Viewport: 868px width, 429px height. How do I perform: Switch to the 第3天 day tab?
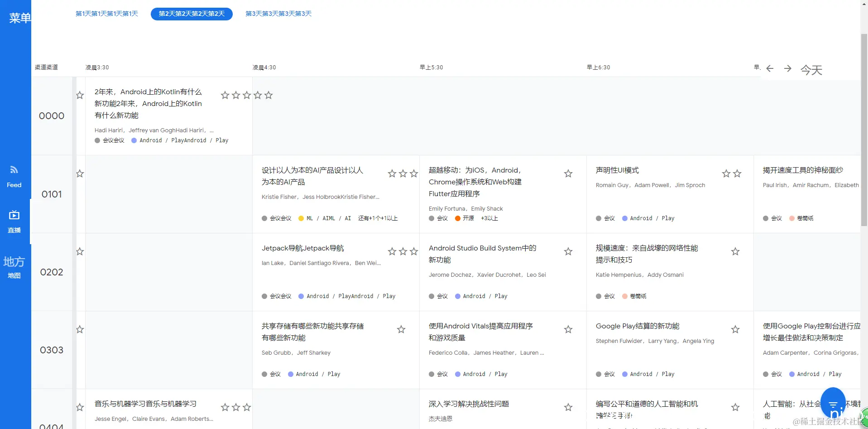pos(278,14)
